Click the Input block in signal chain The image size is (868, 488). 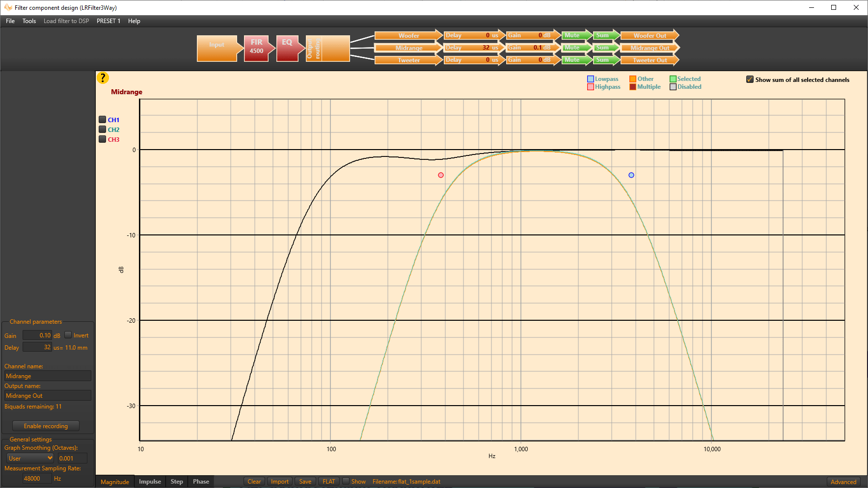click(x=220, y=48)
